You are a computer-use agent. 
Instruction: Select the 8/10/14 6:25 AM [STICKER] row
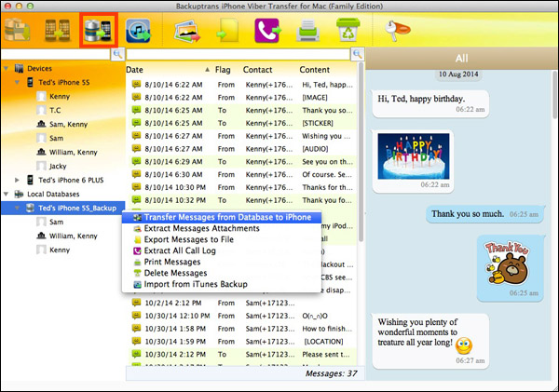[242, 123]
